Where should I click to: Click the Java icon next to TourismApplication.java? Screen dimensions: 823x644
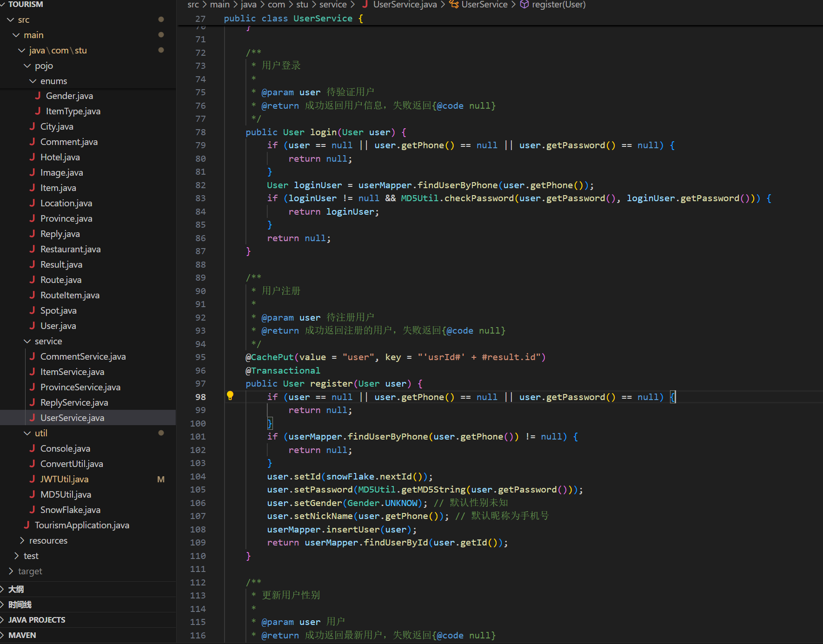pos(27,525)
